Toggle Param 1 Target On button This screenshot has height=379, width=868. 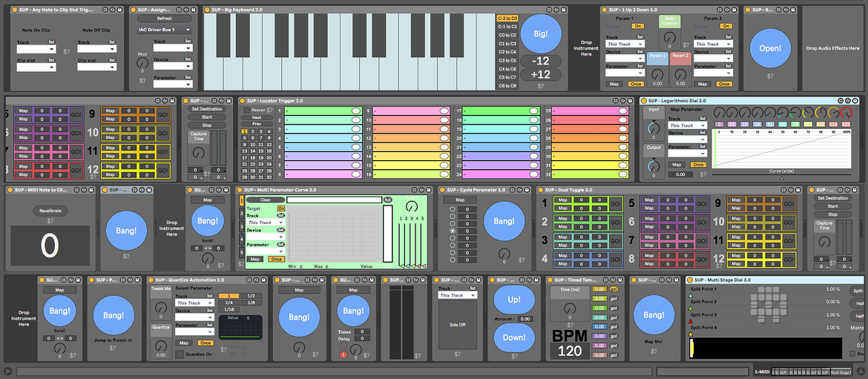(638, 26)
